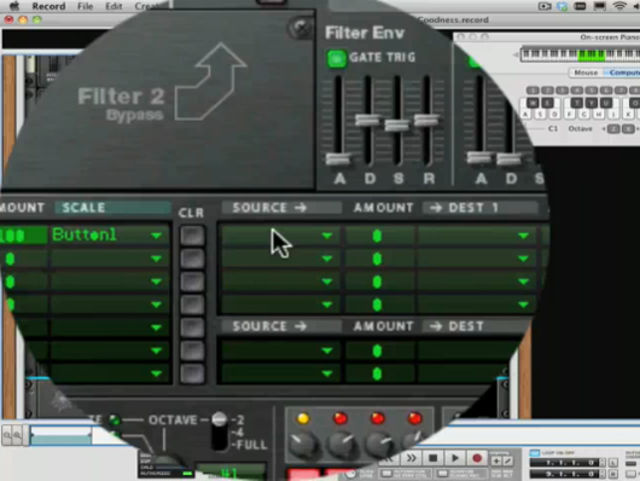The image size is (640, 481).
Task: Click the F key on On-screen Piano
Action: pos(569,114)
